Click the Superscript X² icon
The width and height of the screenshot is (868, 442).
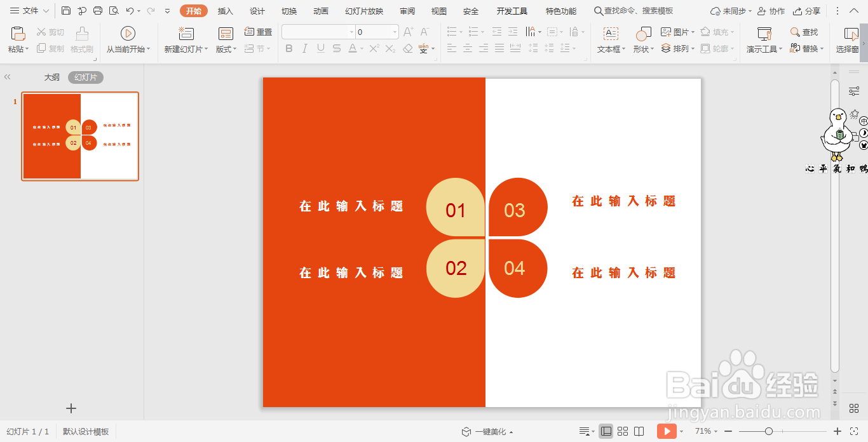tap(375, 48)
